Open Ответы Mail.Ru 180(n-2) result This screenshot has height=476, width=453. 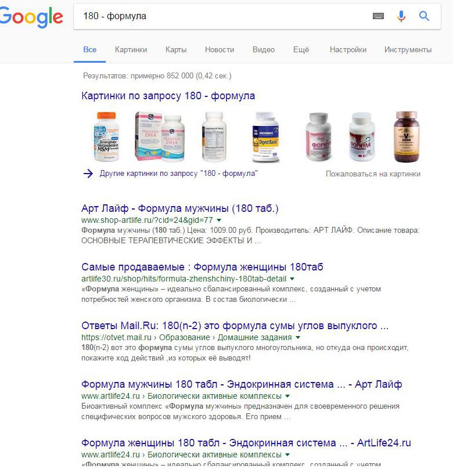pyautogui.click(x=235, y=326)
